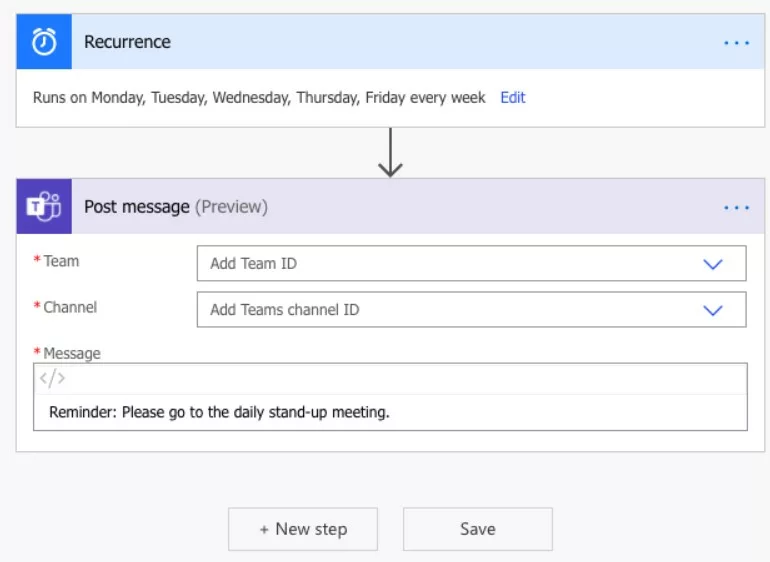Save the flow
Image resolution: width=770 pixels, height=562 pixels.
tap(478, 529)
